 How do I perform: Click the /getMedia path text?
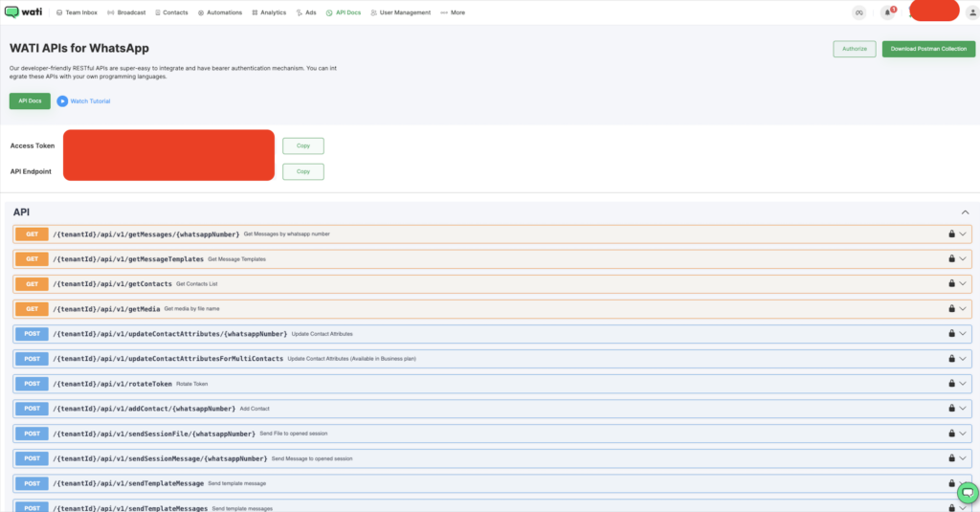coord(106,309)
